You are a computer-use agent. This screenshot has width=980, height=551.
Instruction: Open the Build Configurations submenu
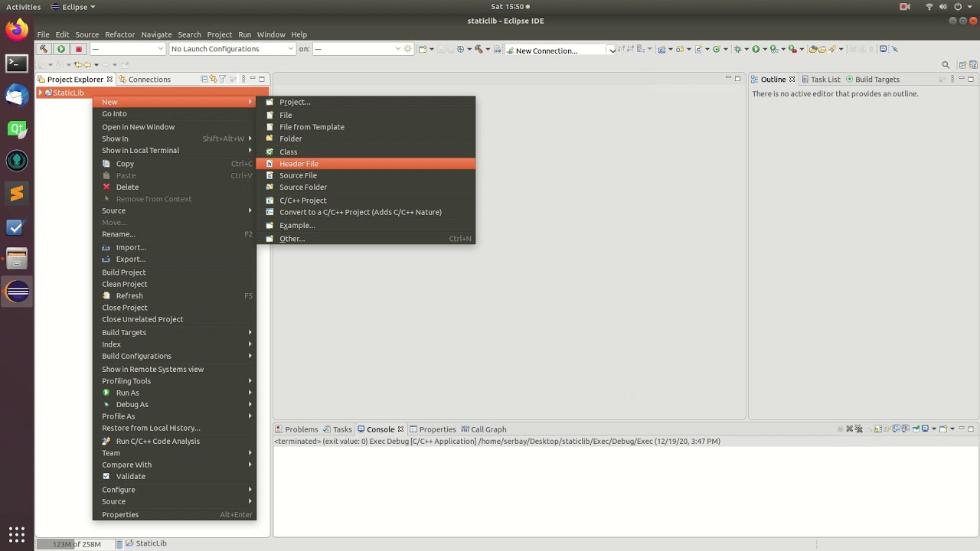click(175, 356)
